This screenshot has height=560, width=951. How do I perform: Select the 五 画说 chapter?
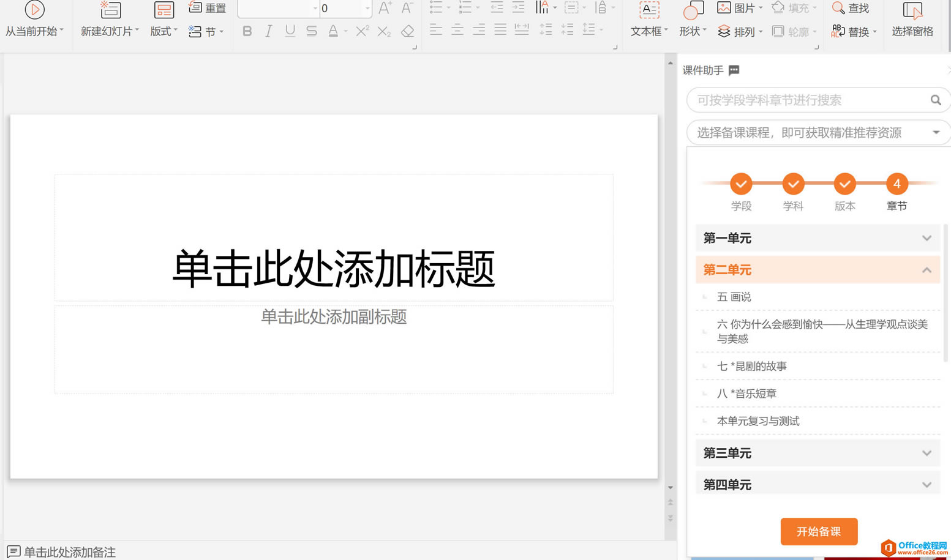click(x=734, y=297)
